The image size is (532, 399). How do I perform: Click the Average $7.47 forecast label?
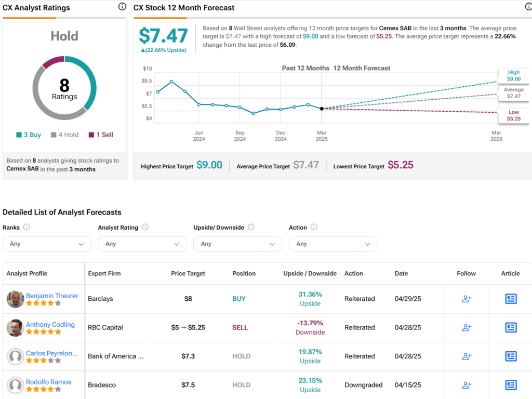pos(513,92)
